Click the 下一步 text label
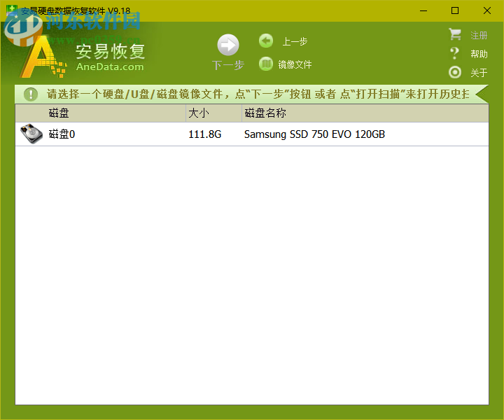Image resolution: width=504 pixels, height=420 pixels. coord(228,65)
